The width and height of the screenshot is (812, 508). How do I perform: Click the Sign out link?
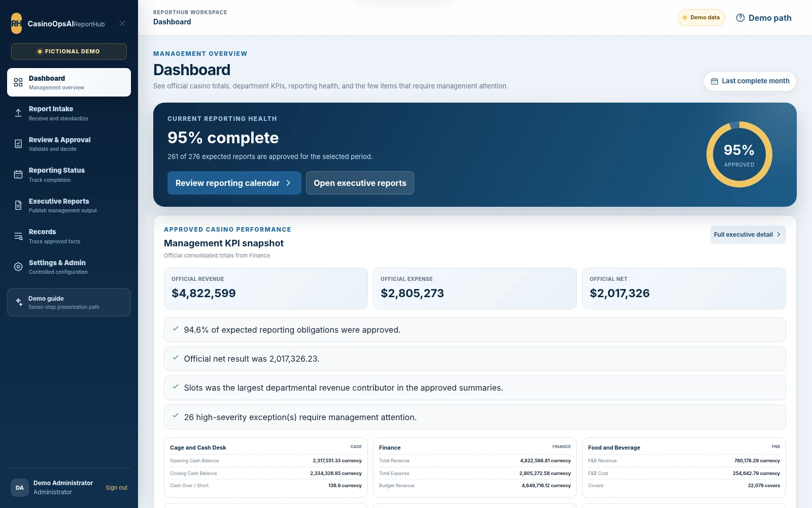(x=116, y=488)
